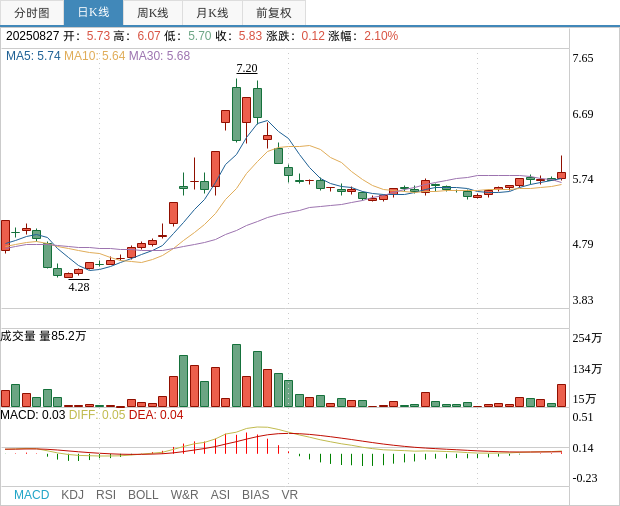The height and width of the screenshot is (506, 620).
Task: Click the 成交量 量85.2万 label
Action: (43, 336)
